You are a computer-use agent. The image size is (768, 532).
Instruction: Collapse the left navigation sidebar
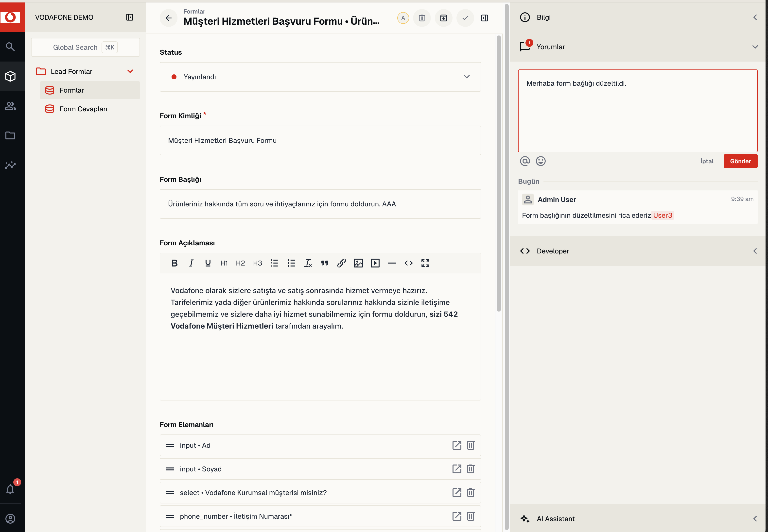click(x=130, y=17)
